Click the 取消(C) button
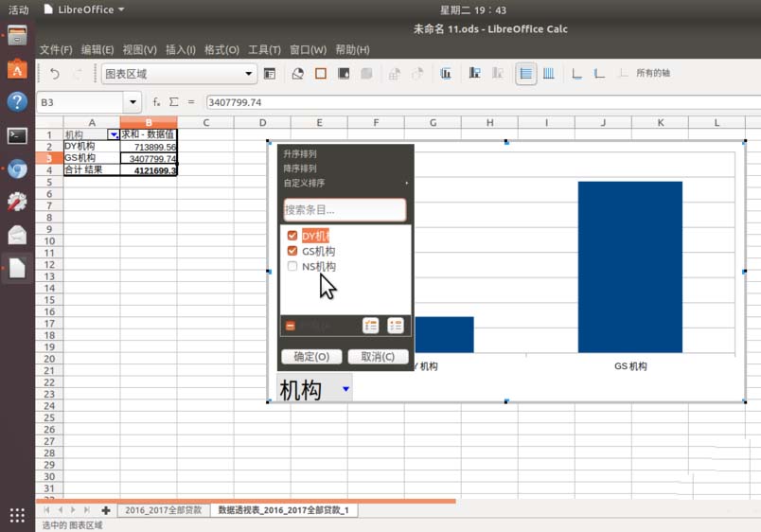The image size is (761, 532). 378,357
